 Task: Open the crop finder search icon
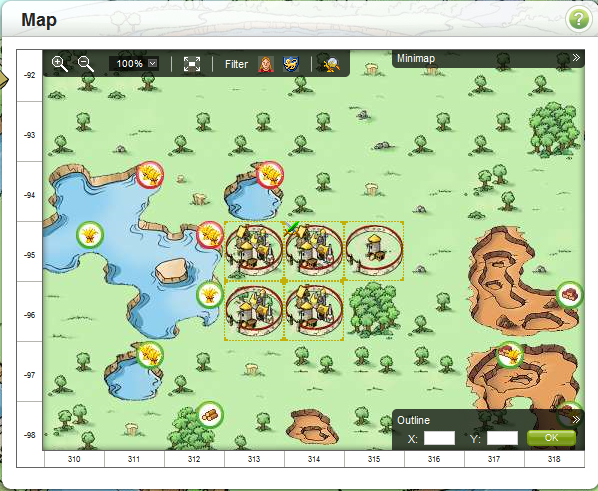tap(332, 64)
